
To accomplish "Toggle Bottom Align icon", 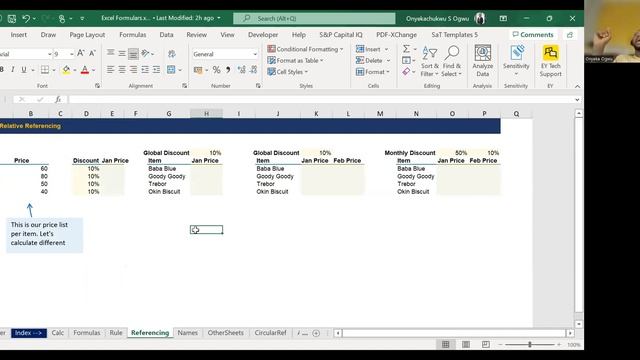I will point(133,53).
